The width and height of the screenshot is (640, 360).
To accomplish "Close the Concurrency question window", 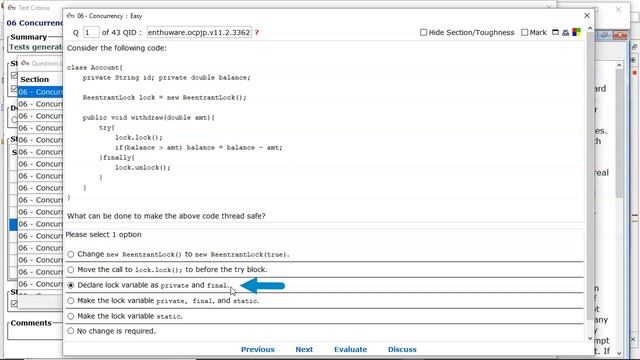I will [587, 16].
